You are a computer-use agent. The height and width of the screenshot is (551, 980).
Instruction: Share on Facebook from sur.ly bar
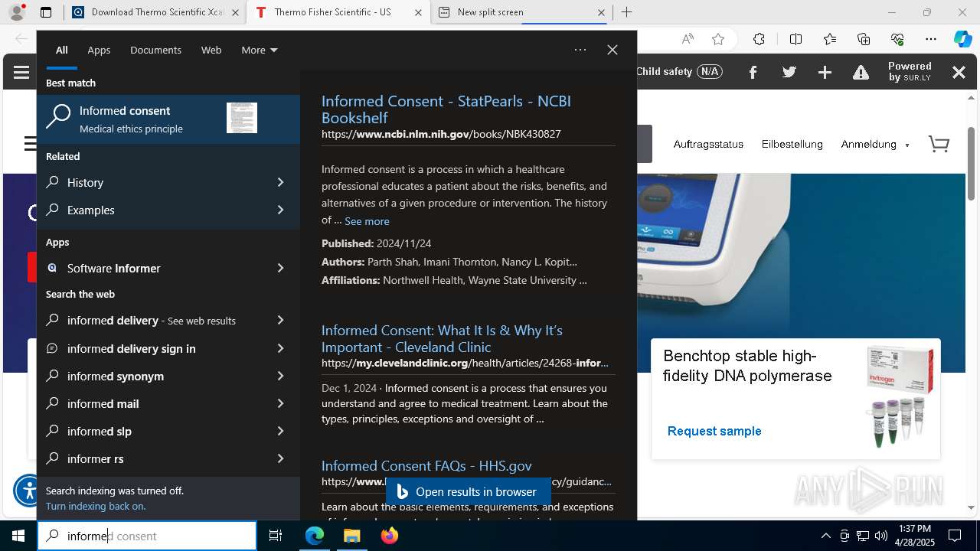pyautogui.click(x=753, y=72)
